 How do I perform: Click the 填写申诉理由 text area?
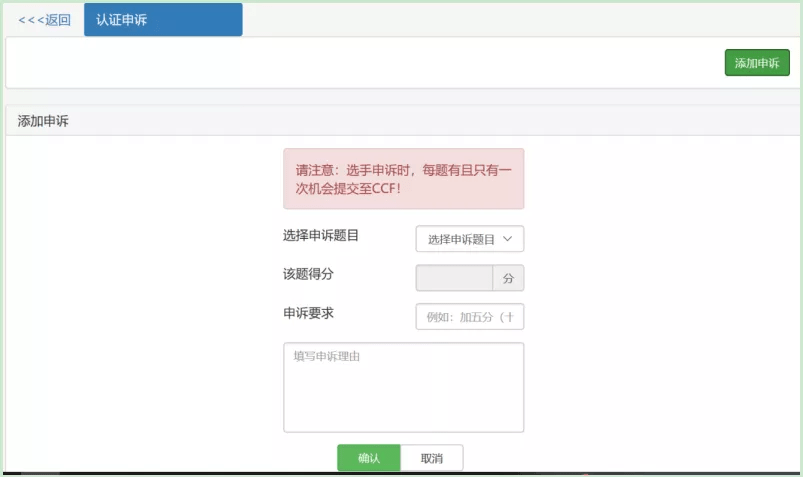tap(404, 387)
